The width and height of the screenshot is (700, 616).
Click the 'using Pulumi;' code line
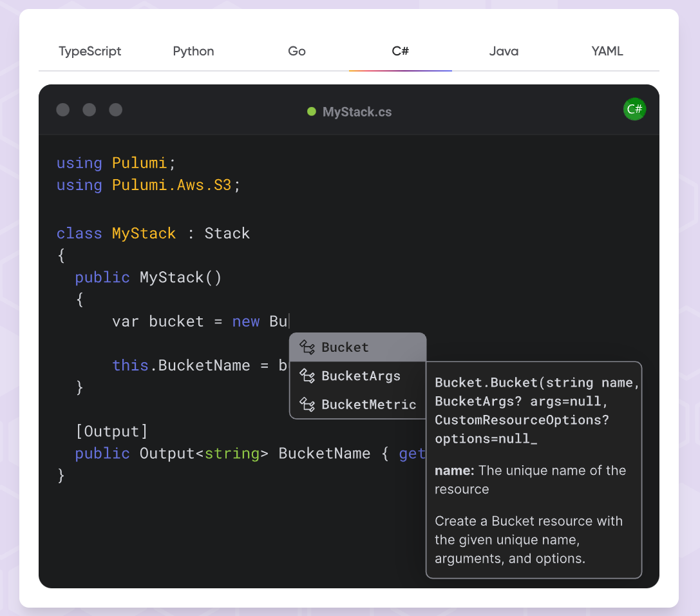tap(116, 163)
